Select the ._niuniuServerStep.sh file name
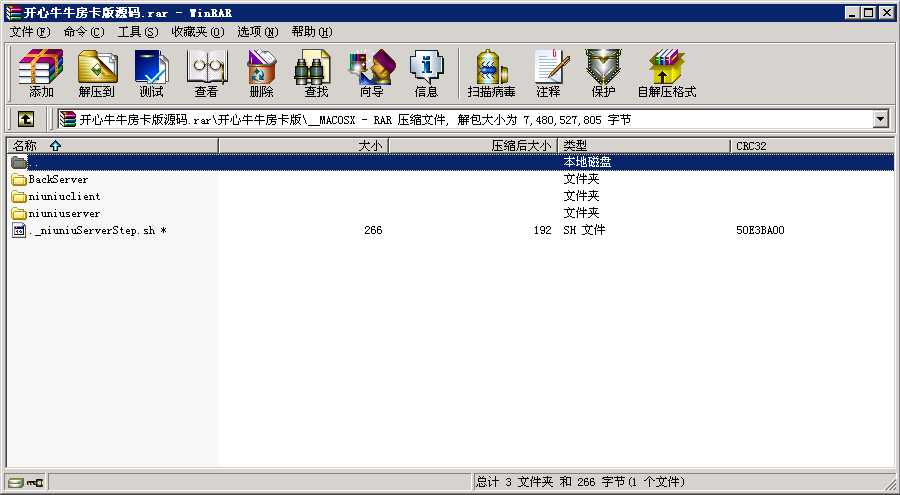Screen dimensions: 900x495 [x=98, y=231]
